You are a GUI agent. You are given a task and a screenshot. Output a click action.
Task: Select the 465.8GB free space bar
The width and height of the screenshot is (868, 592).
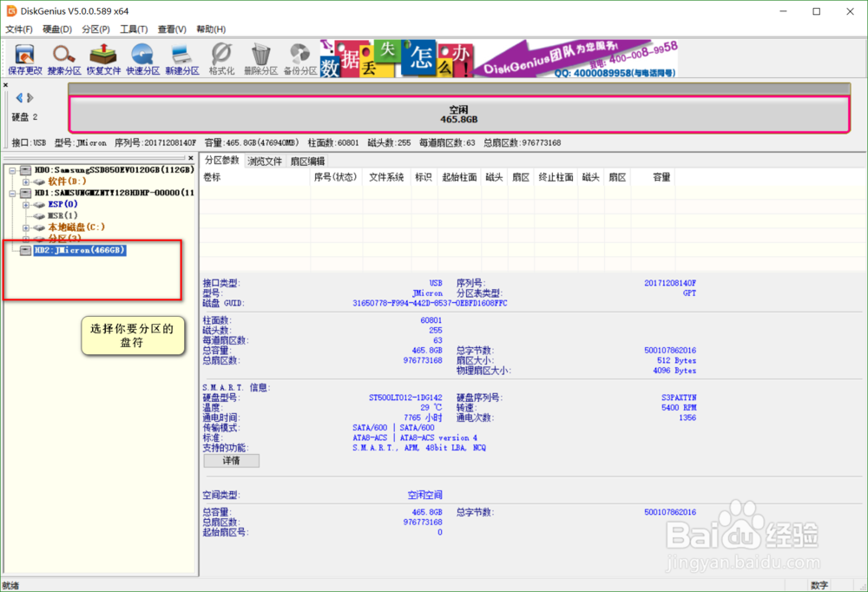(x=459, y=115)
